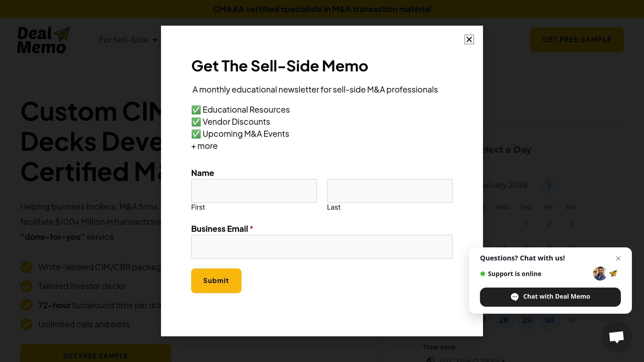
Task: Click the Get Free Sample button below the list
Action: pos(96,355)
